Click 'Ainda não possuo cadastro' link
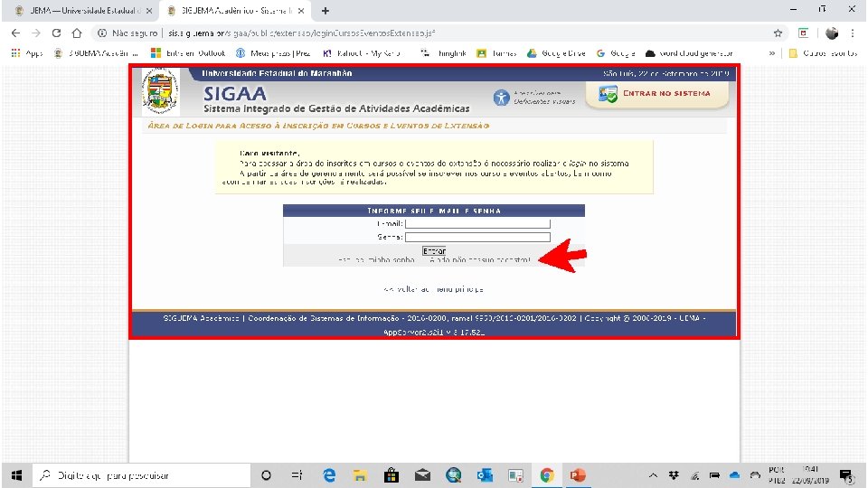The height and width of the screenshot is (488, 868). point(480,260)
